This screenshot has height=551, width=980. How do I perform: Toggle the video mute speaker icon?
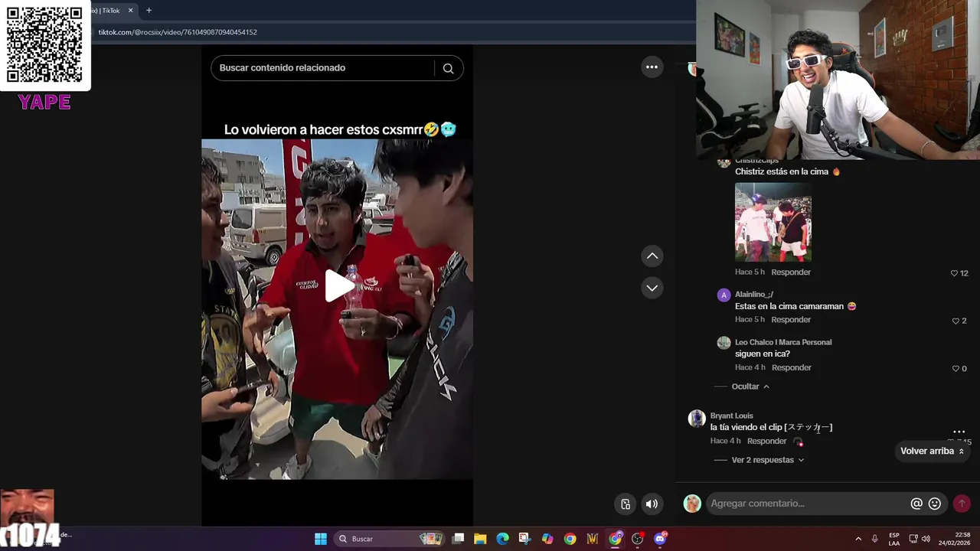click(x=652, y=504)
